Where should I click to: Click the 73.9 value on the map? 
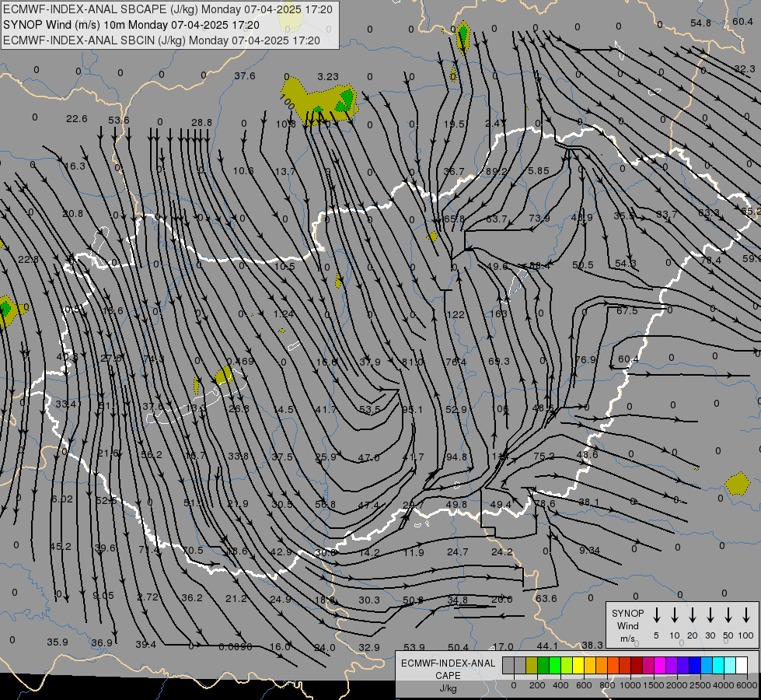(x=539, y=218)
